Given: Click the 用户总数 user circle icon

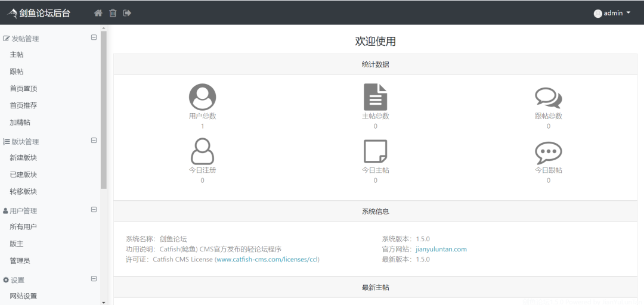Looking at the screenshot, I should point(203,97).
